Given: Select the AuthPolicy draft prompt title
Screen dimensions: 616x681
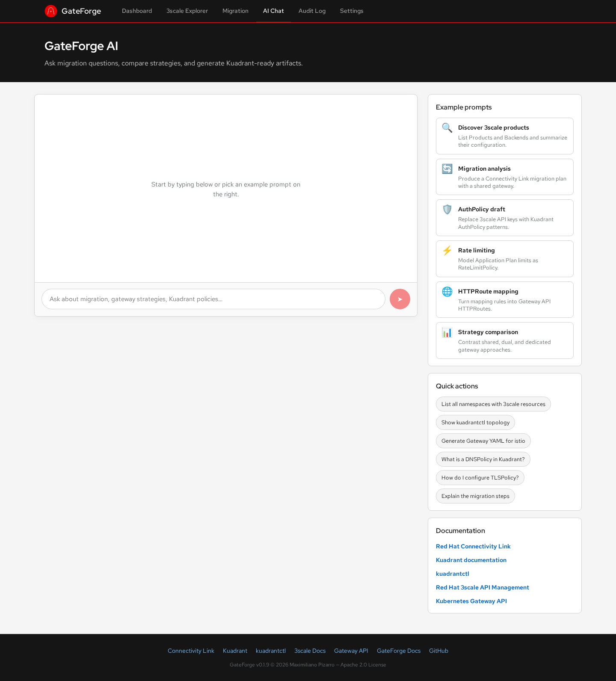Looking at the screenshot, I should tap(482, 209).
